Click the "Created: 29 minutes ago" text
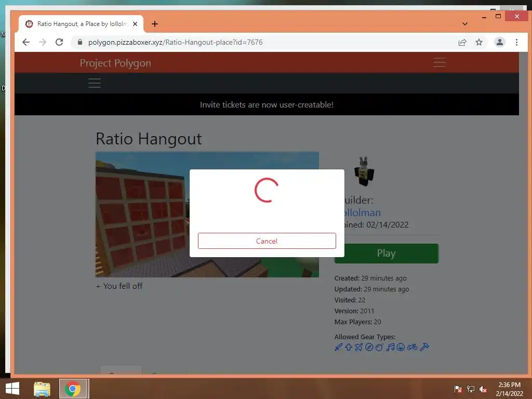The width and height of the screenshot is (532, 399). (x=370, y=278)
